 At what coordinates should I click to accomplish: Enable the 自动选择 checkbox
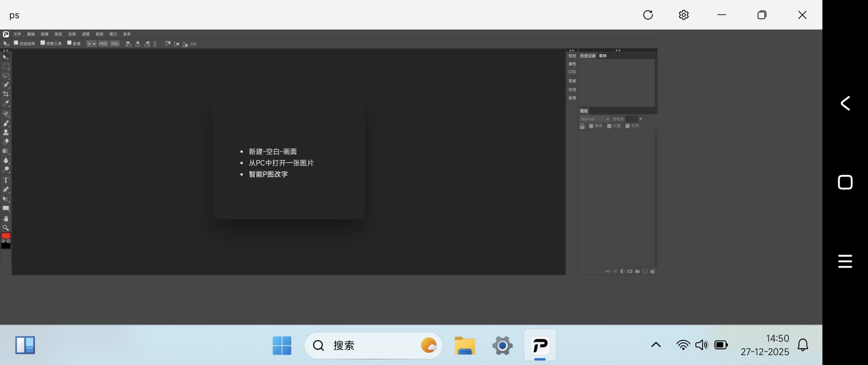16,43
